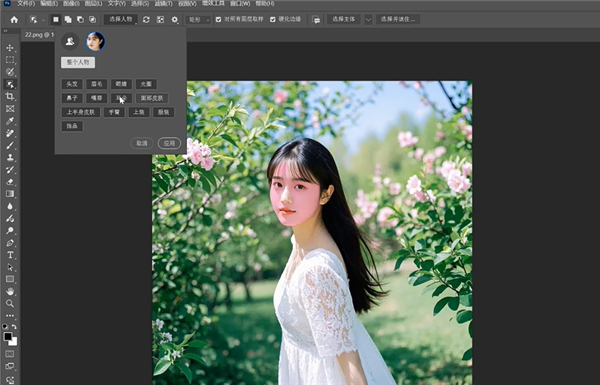Select the Eyedropper tool
600x385 pixels.
10,121
